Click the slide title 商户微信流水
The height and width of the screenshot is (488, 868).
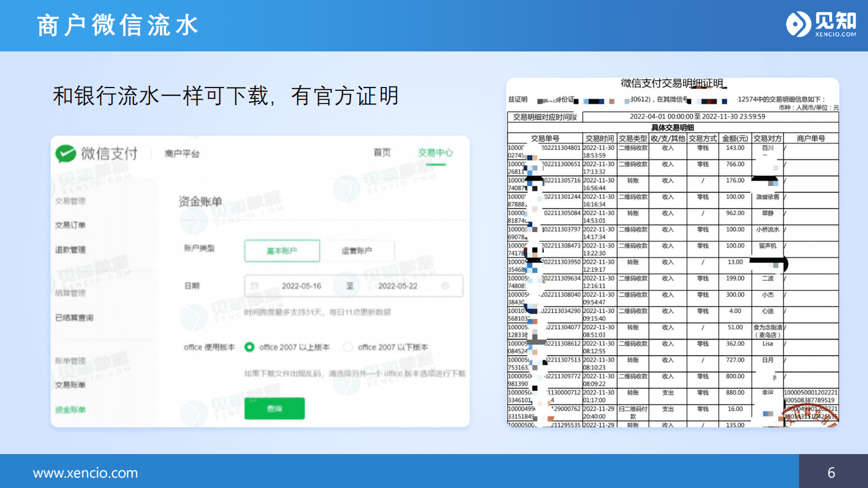click(x=118, y=25)
